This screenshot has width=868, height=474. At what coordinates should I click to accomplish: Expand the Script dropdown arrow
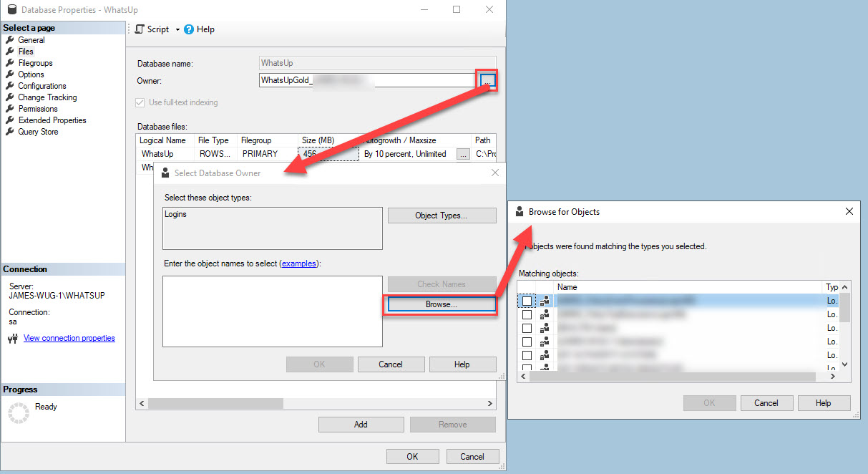177,30
